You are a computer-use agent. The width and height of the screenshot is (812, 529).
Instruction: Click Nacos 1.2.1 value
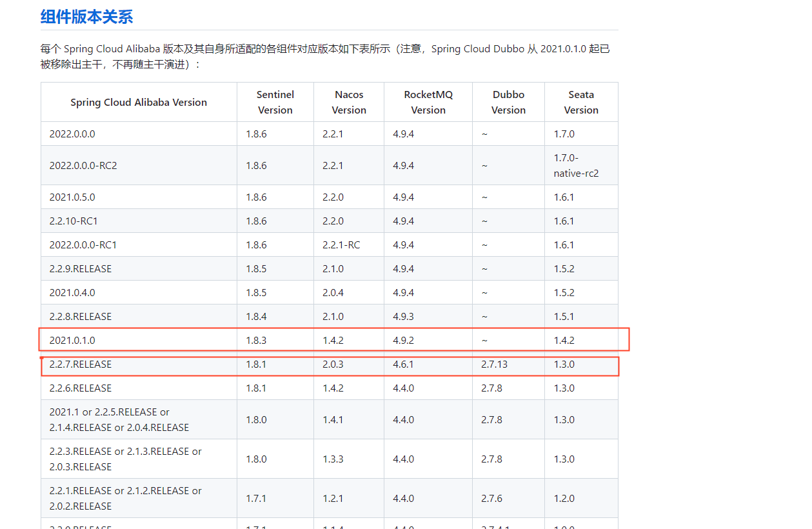333,498
